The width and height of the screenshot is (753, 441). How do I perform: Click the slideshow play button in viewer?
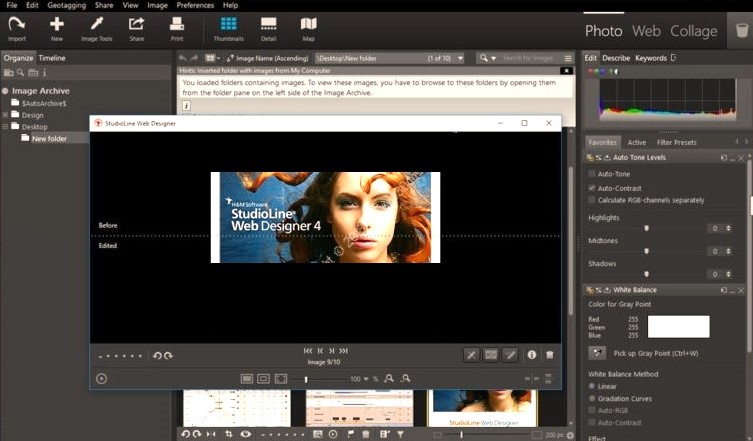pos(101,379)
